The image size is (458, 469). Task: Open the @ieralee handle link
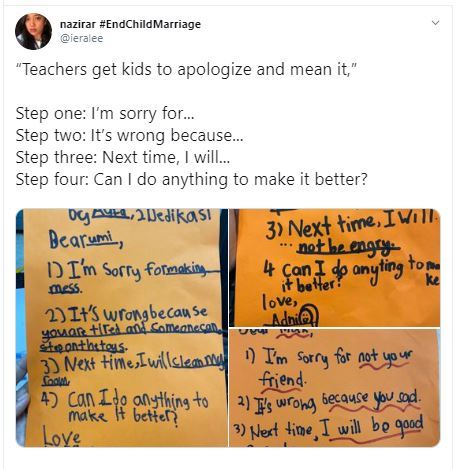point(81,38)
